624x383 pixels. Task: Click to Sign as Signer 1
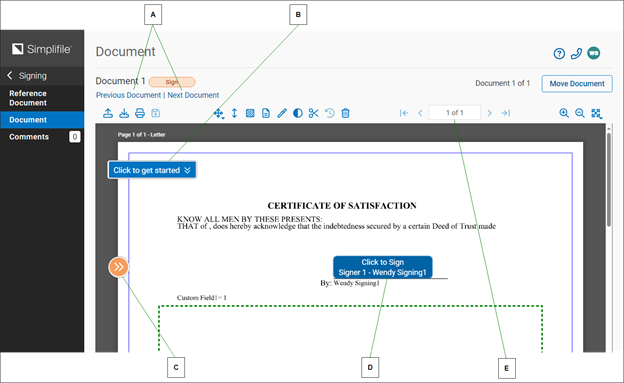coord(382,267)
